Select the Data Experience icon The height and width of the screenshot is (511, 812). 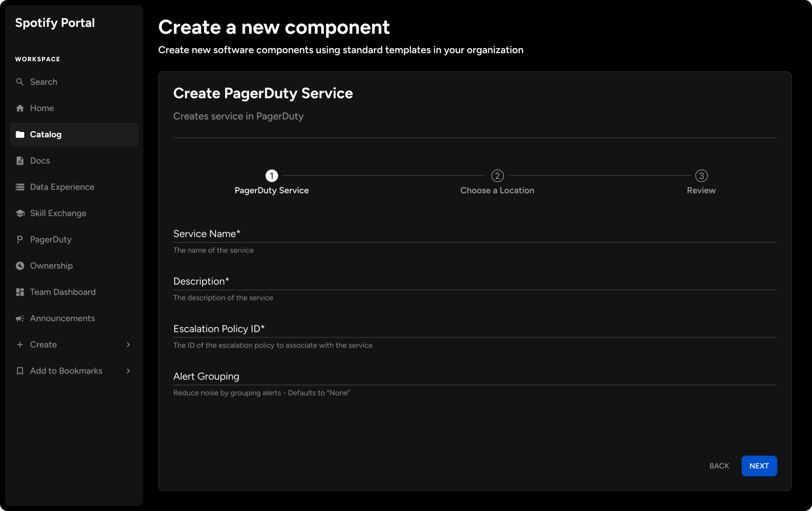click(x=20, y=187)
